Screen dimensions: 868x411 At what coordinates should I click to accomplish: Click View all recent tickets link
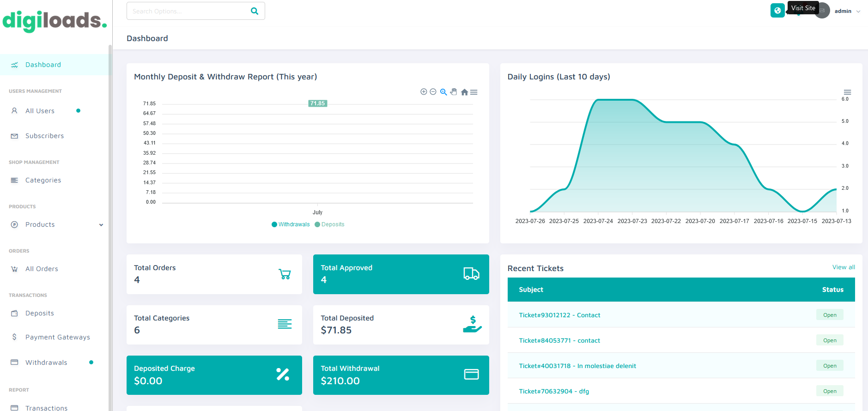(843, 267)
